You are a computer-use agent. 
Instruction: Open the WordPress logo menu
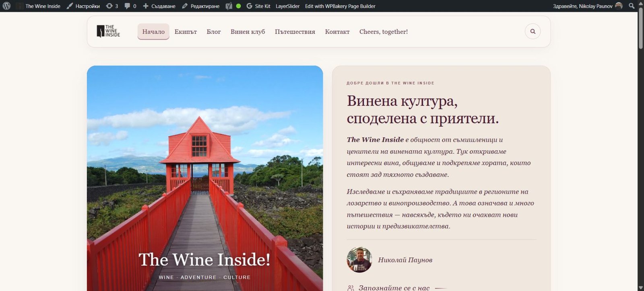(6, 6)
